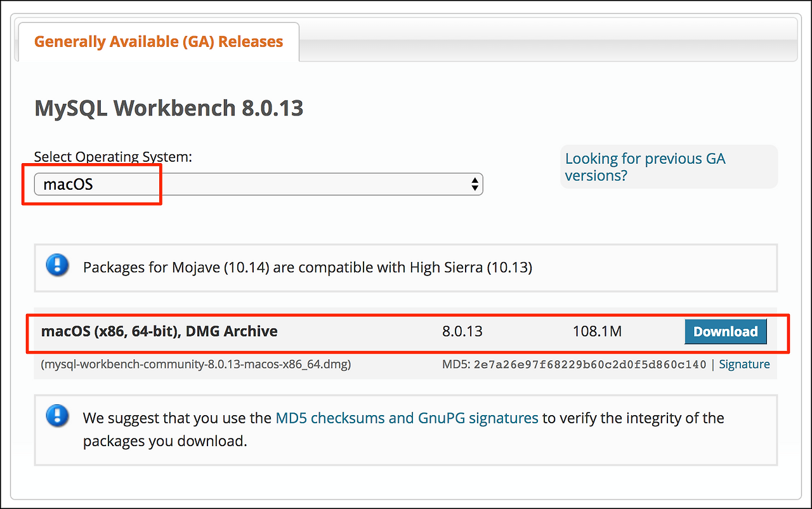
Task: Click the up-down arrows on the OS selector
Action: click(475, 185)
